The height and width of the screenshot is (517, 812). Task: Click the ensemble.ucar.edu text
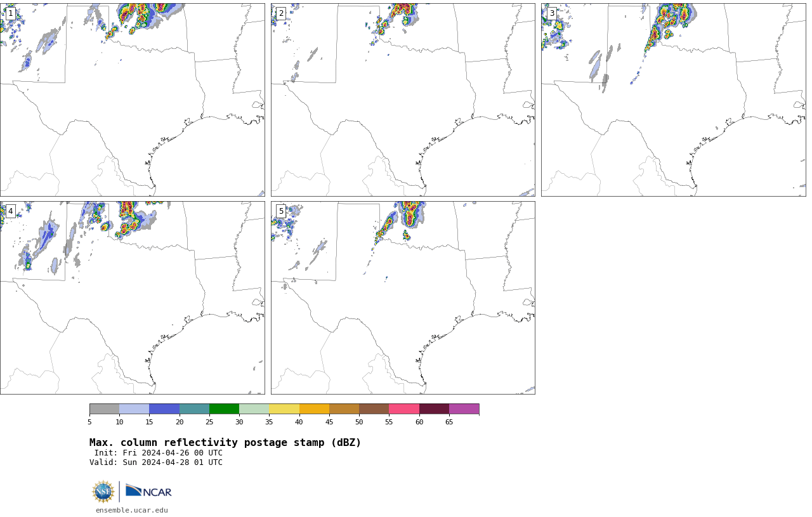[132, 510]
